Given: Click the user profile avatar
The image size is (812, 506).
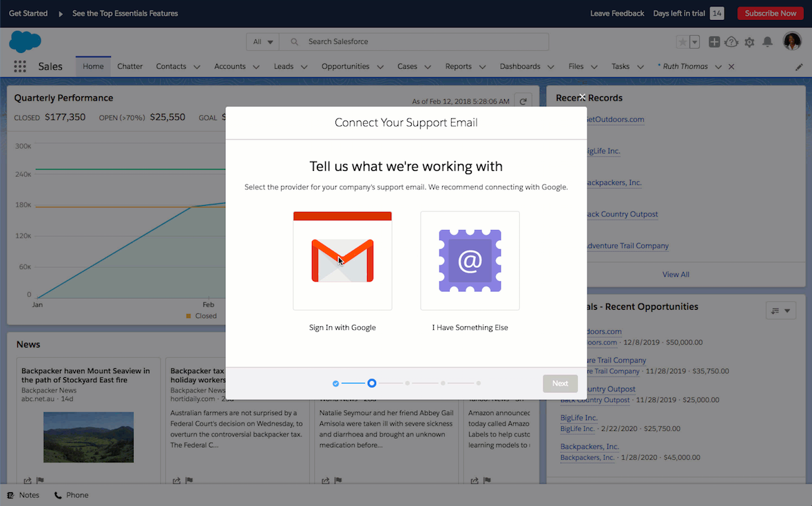Looking at the screenshot, I should click(792, 41).
